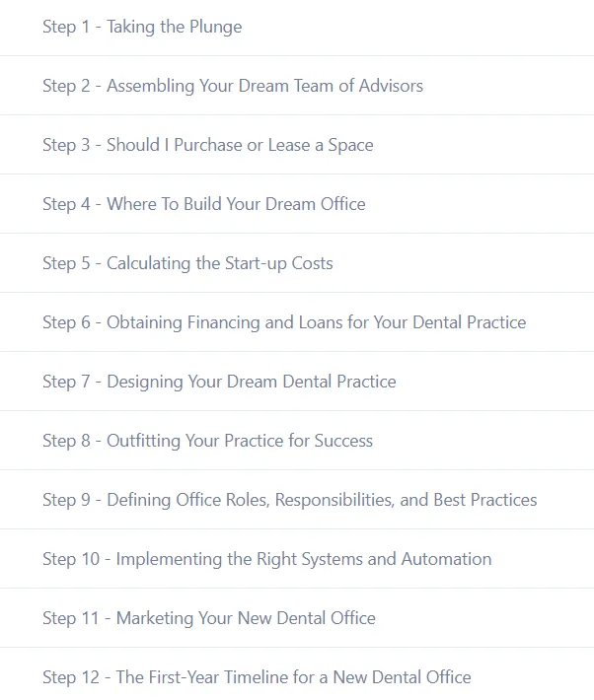
Task: Select Step 8 - Outfitting Your Practice for Success
Action: pyautogui.click(x=207, y=441)
